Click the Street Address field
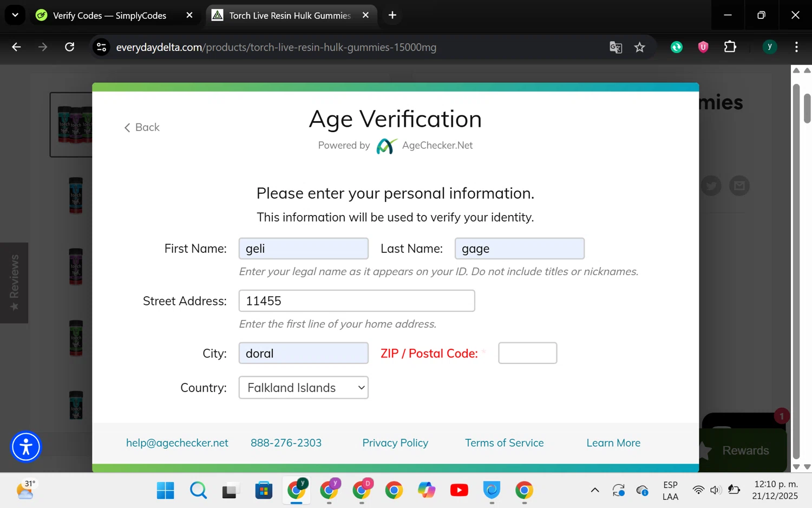The height and width of the screenshot is (508, 812). pyautogui.click(x=357, y=301)
